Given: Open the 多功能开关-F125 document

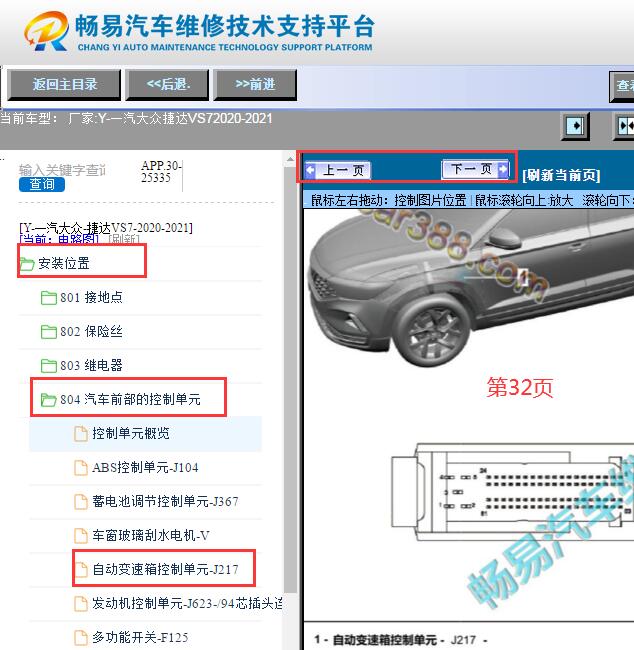Looking at the screenshot, I should tap(140, 637).
